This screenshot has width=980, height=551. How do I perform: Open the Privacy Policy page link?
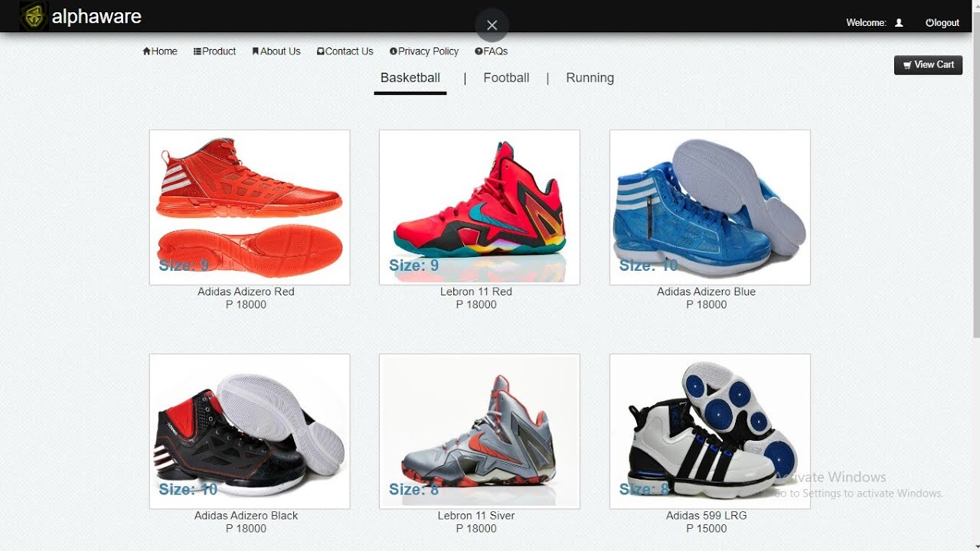424,51
